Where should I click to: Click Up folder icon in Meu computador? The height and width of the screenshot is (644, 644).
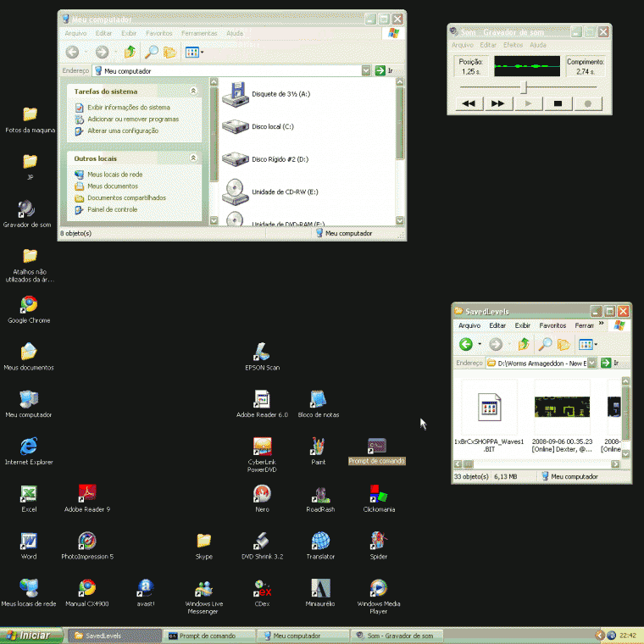pos(130,53)
